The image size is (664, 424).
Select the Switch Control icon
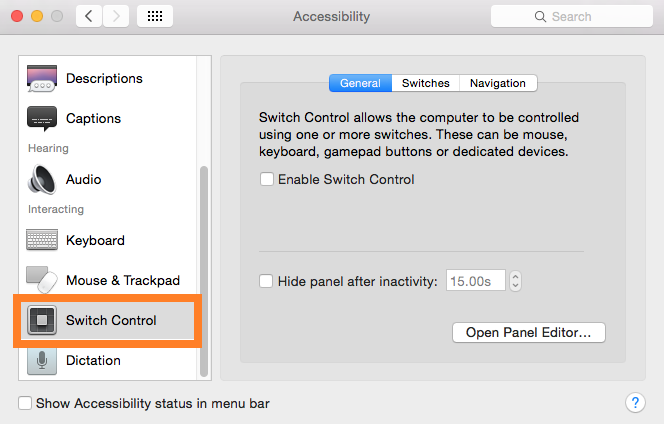coord(42,320)
